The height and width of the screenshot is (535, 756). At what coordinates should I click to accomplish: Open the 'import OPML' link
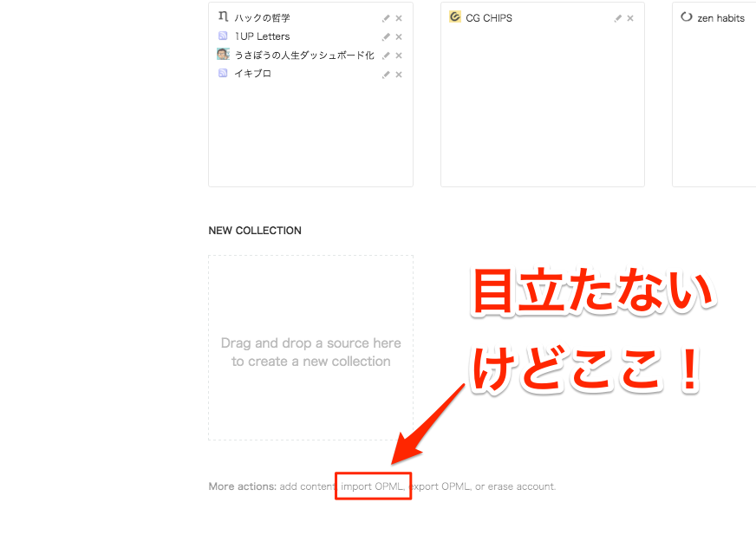tap(372, 486)
